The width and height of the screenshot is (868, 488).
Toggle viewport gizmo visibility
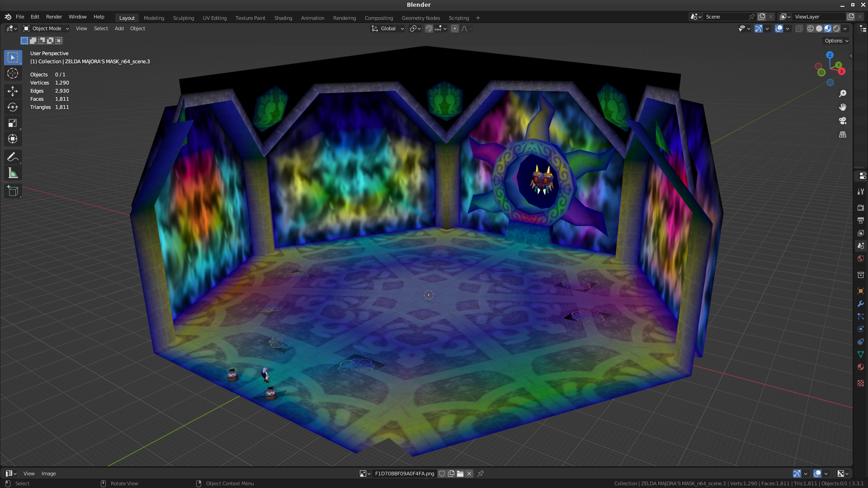tap(759, 28)
